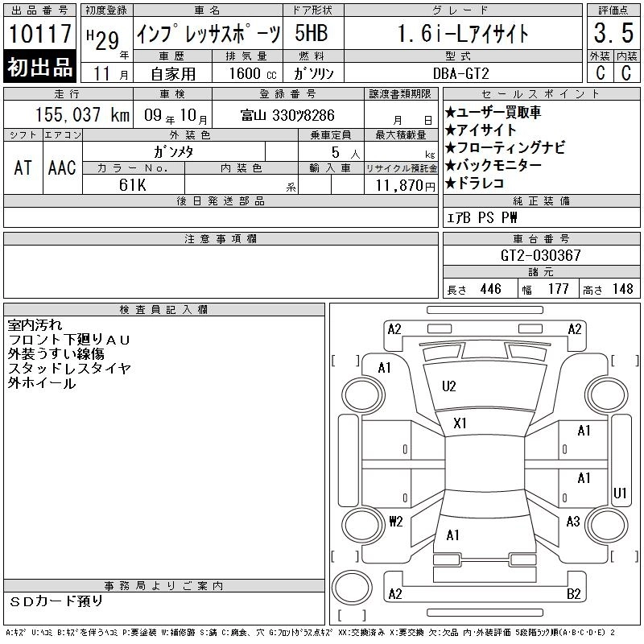The height and width of the screenshot is (644, 644).
Task: Click the A3 scratch marker on the diagram
Action: [573, 522]
